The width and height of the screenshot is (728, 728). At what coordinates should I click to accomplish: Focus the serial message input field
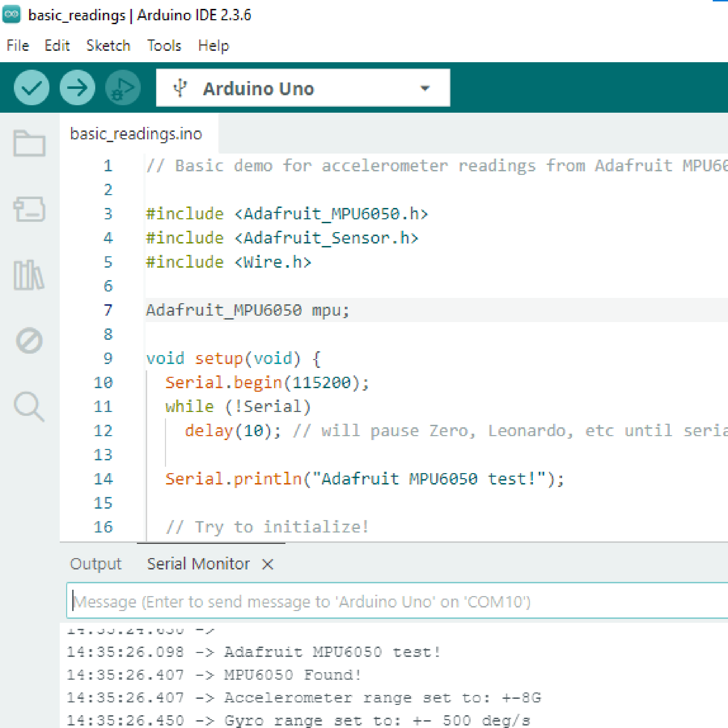pyautogui.click(x=396, y=602)
